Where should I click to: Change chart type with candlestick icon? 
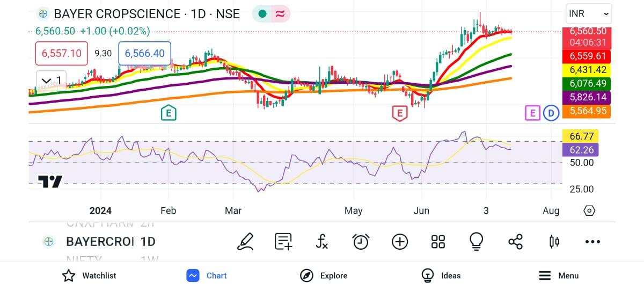pos(554,242)
